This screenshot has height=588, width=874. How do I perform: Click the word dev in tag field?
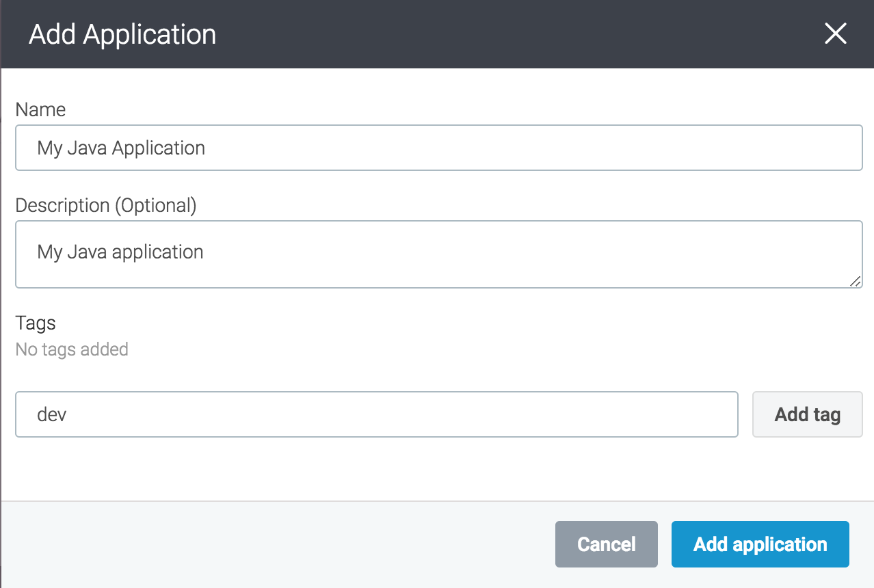click(x=52, y=414)
